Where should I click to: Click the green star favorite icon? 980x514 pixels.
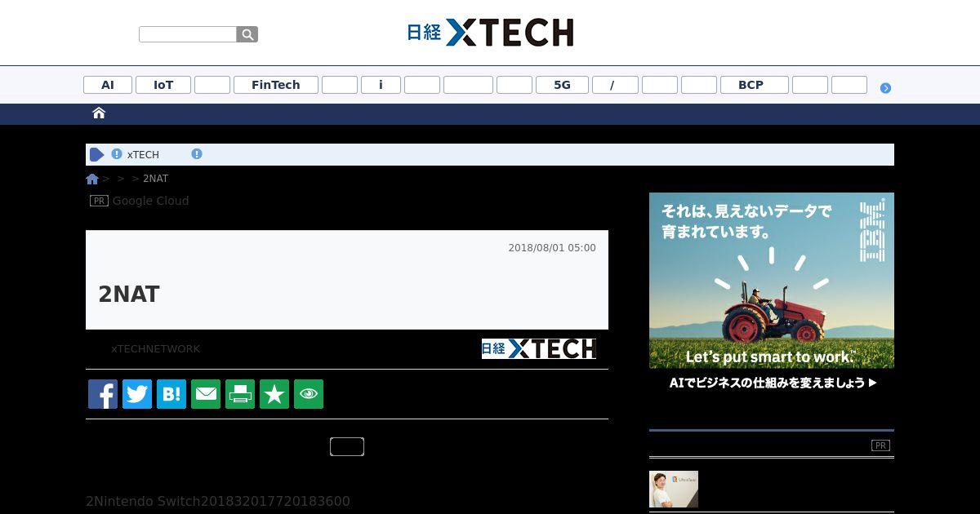coord(274,394)
